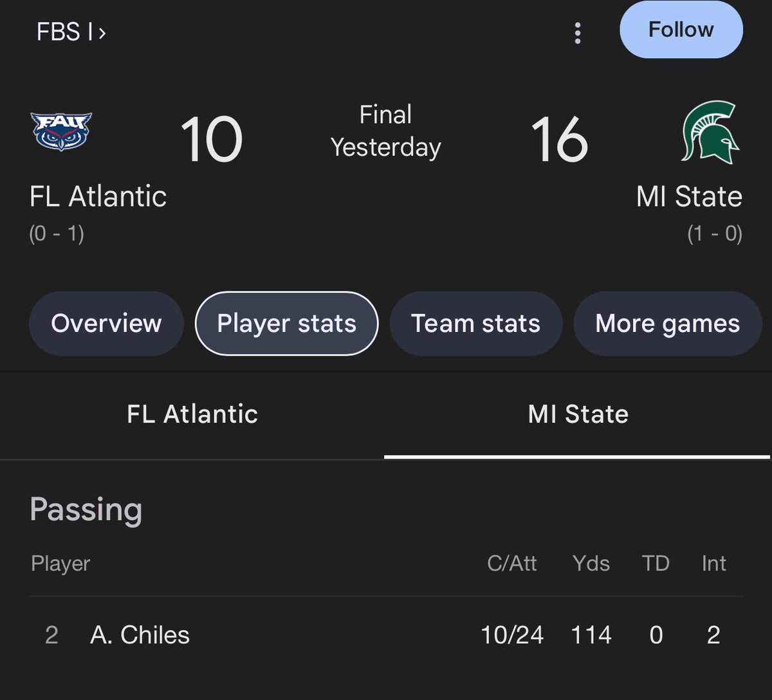Show the More games section
The image size is (772, 700).
tap(668, 323)
